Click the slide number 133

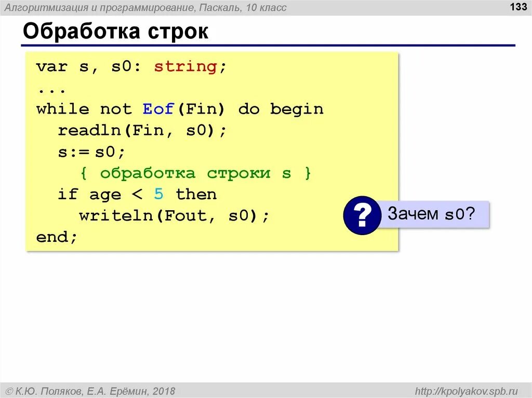coord(518,6)
